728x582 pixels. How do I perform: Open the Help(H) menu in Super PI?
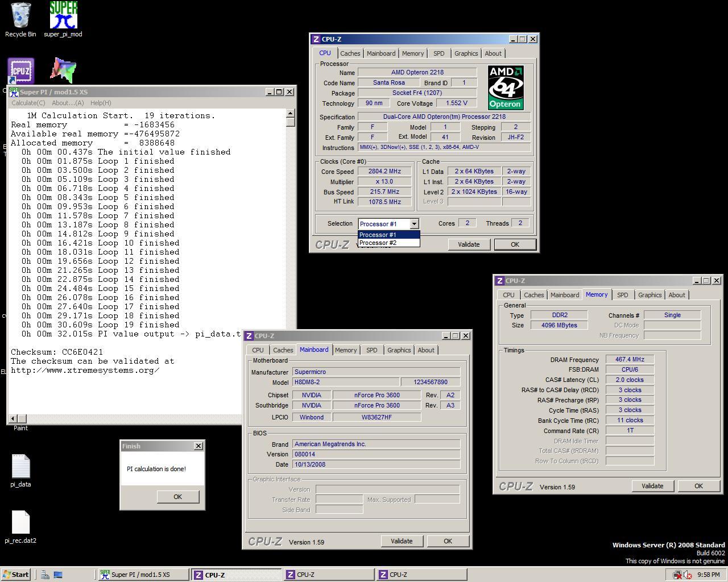click(101, 103)
